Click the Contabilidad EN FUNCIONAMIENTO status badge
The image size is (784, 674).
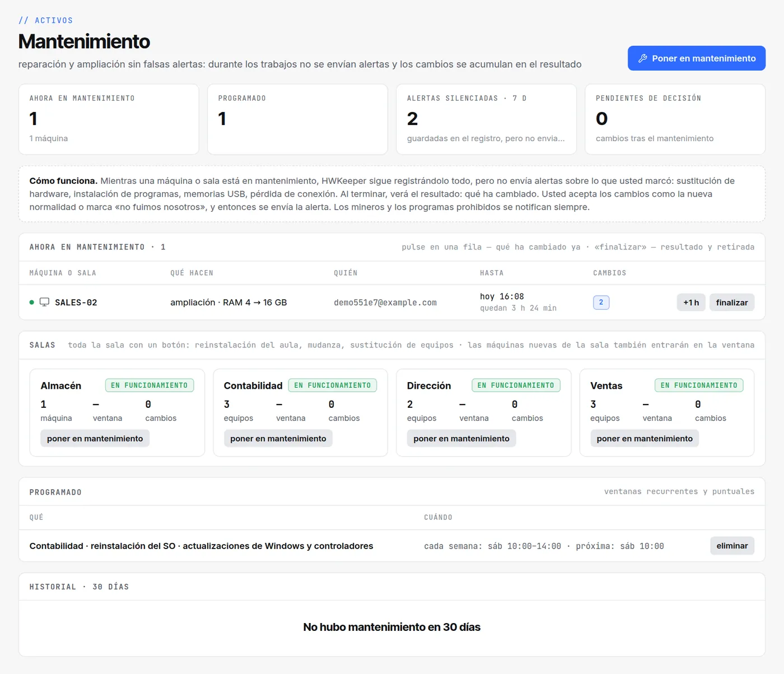(333, 385)
